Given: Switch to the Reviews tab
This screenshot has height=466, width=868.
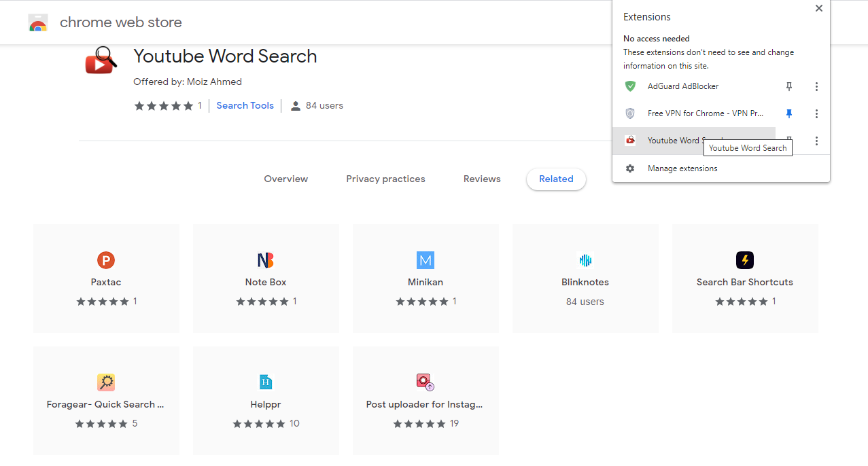Looking at the screenshot, I should coord(482,179).
